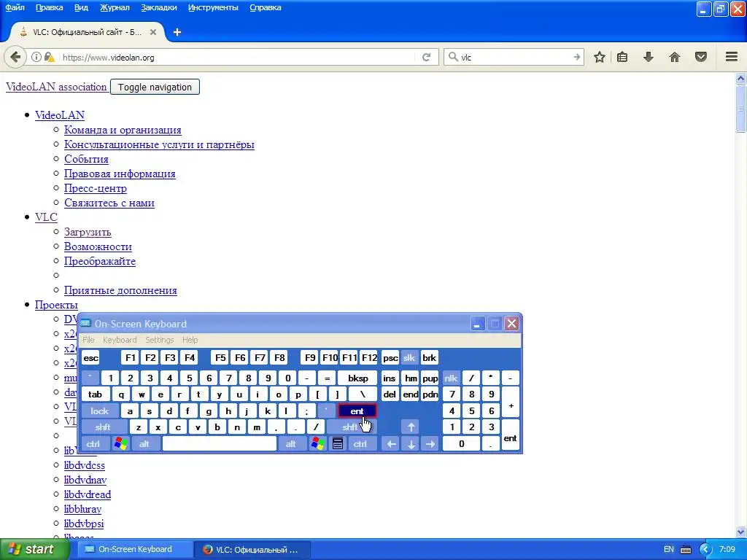Open the Приятные дополнения link
Screen dimensions: 747x560
coord(120,290)
